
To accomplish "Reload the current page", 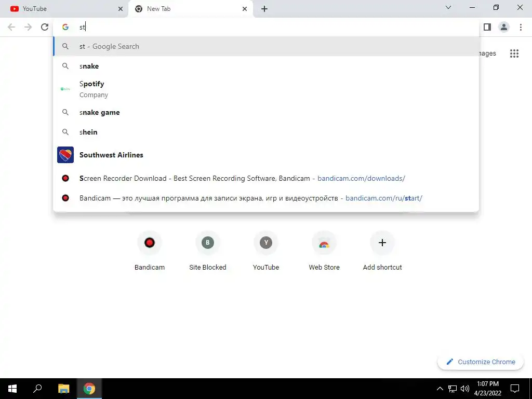I will (x=45, y=27).
